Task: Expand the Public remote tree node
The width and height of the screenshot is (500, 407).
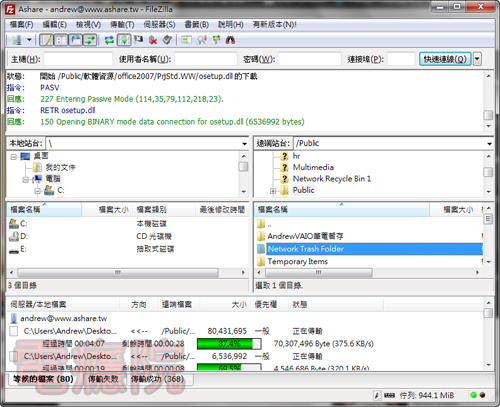Action: 273,191
